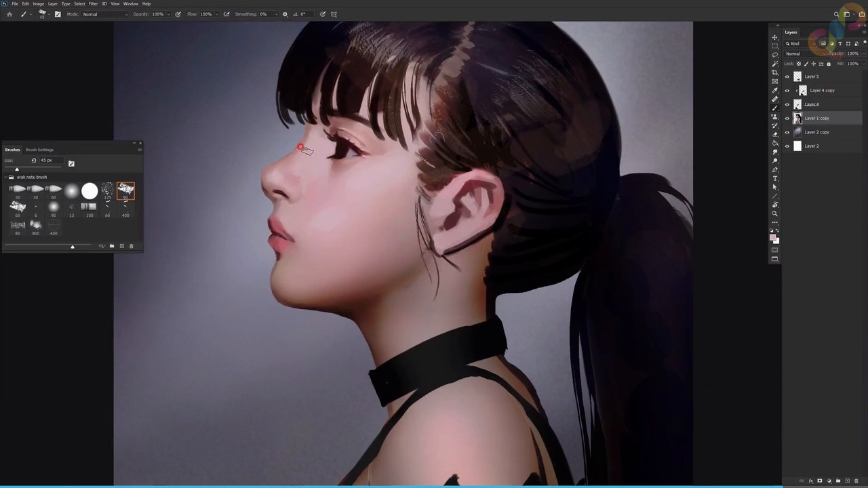The image size is (868, 488).
Task: Collapse the erak note brush group
Action: coord(6,177)
